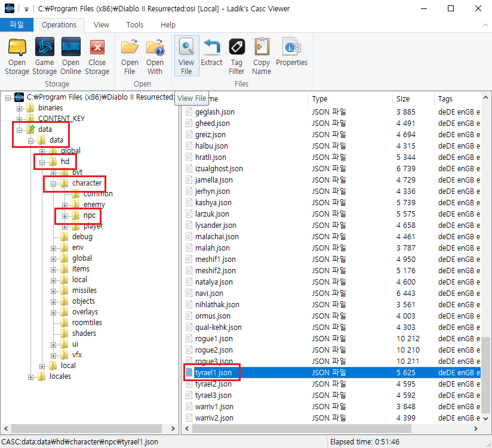Open quick access toolbar dropdown arrow
Viewport: 492px width, 448px height.
click(x=26, y=10)
